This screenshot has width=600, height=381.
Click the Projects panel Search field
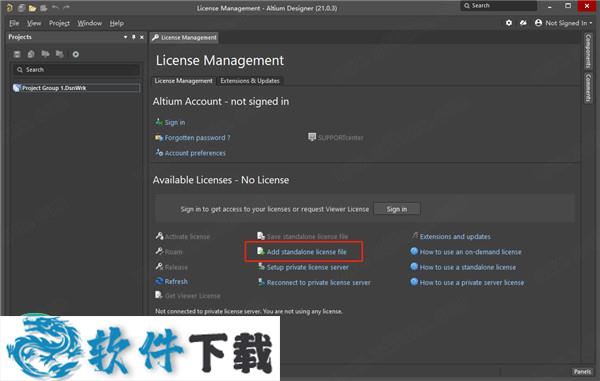(76, 70)
